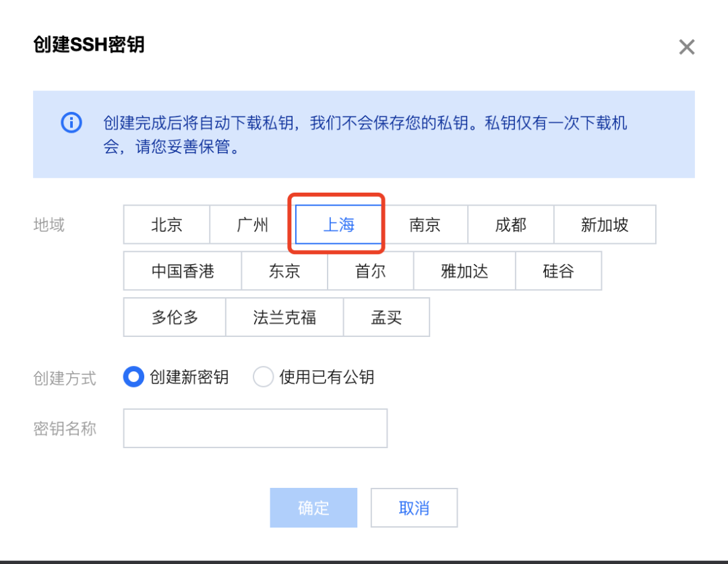Choose 北京 region
This screenshot has width=728, height=564.
coord(166,224)
